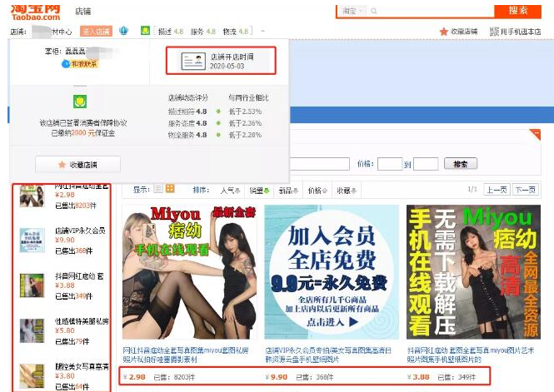Viewport: 554px width, 392px height.
Task: Click the 物流 4.8 rating in the header
Action: pos(235,32)
